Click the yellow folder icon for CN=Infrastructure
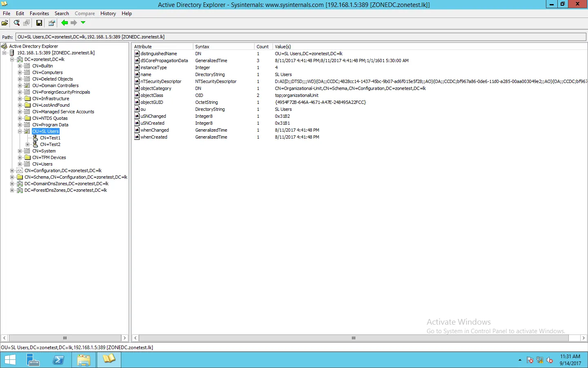Image resolution: width=588 pixels, height=368 pixels. click(27, 99)
